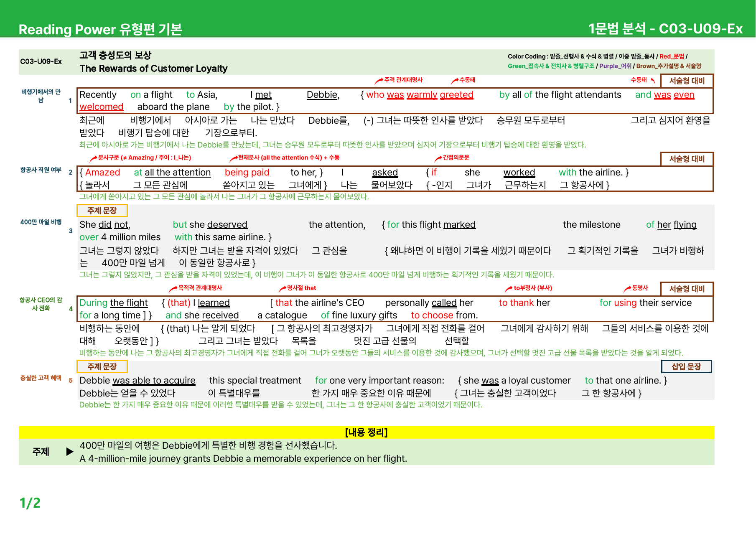Click the title 'The Rewards of Customer Loyalty'
This screenshot has height=534, width=756.
pyautogui.click(x=153, y=69)
